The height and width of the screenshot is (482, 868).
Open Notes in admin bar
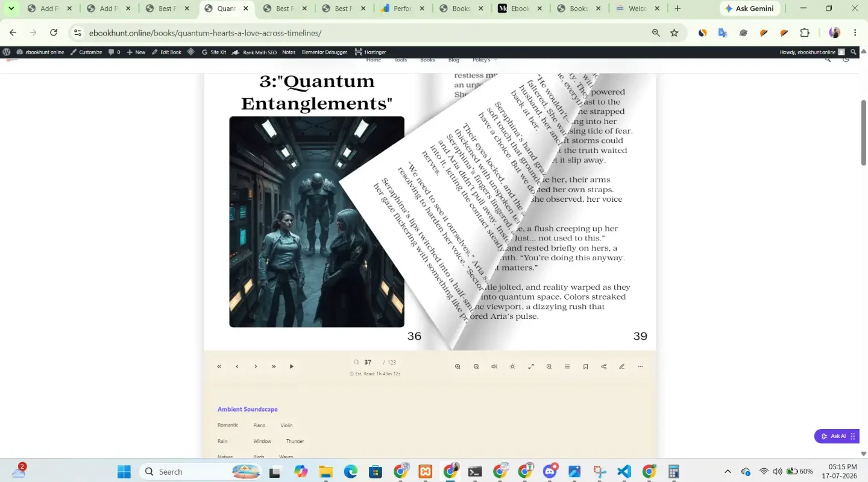tap(289, 52)
